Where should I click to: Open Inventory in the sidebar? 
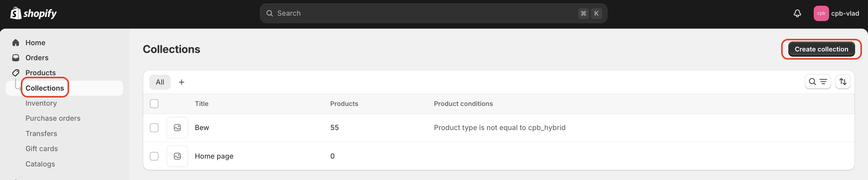(41, 103)
